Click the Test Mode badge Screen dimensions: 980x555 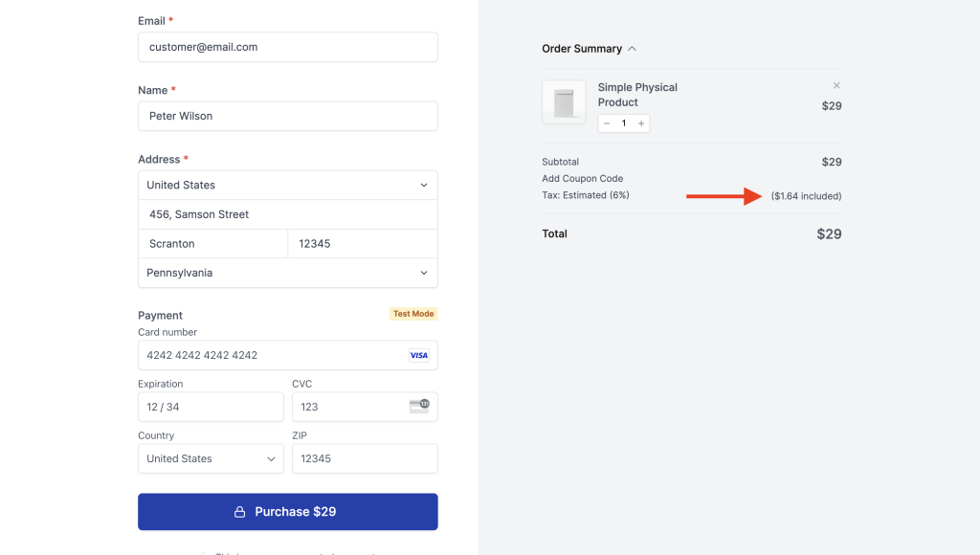[415, 313]
